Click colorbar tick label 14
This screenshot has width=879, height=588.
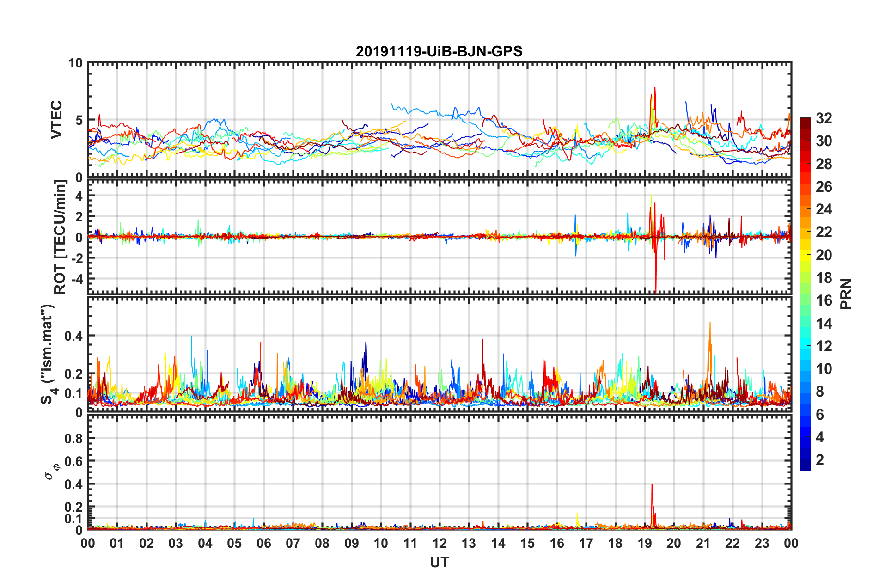click(x=824, y=324)
